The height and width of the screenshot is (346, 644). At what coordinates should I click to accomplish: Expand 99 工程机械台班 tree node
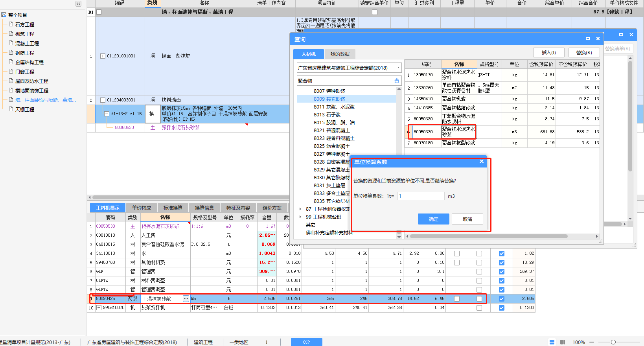point(300,217)
